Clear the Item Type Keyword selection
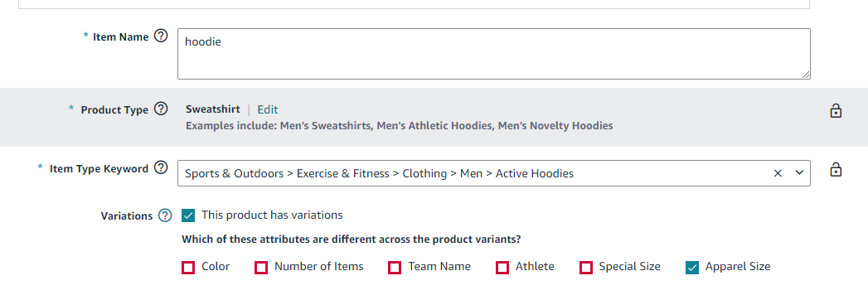The height and width of the screenshot is (300, 868). 778,173
